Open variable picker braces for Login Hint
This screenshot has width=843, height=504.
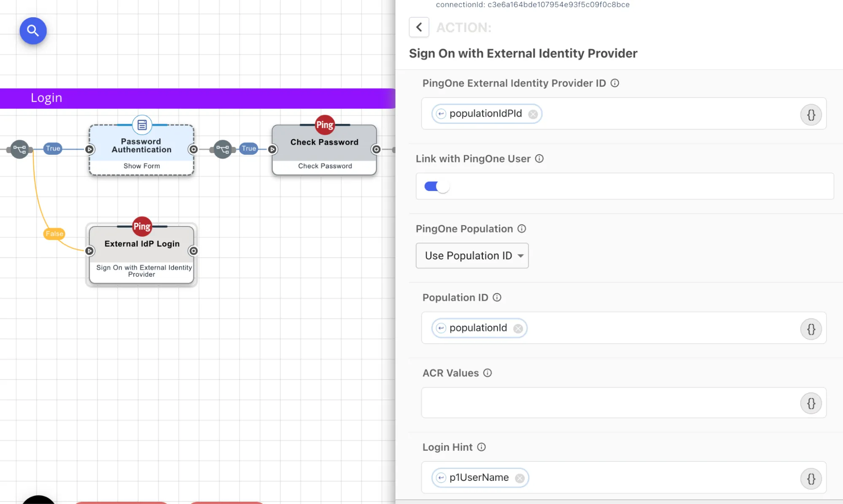811,479
